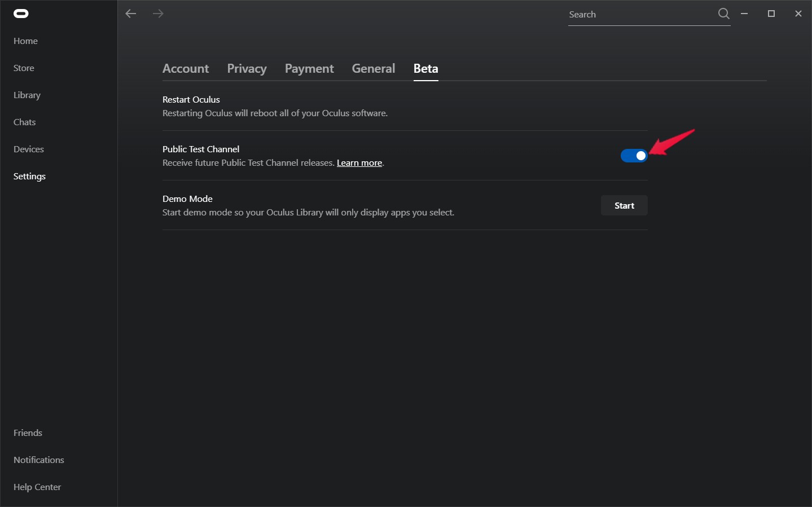Select Restart Oculus option
The image size is (812, 507).
405,106
